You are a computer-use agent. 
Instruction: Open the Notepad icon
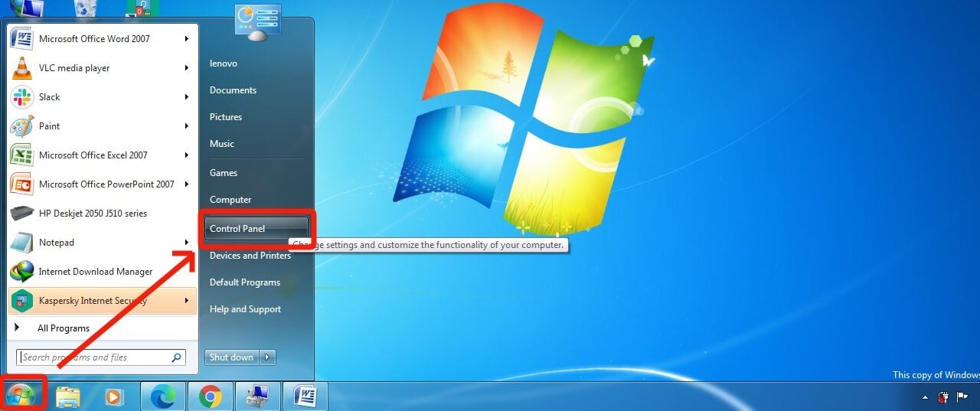click(x=22, y=242)
